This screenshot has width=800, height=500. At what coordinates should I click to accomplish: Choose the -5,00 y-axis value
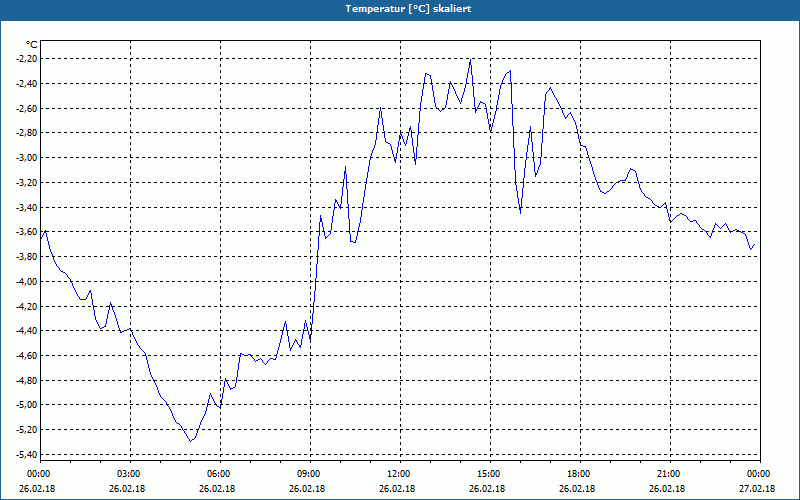pos(27,405)
